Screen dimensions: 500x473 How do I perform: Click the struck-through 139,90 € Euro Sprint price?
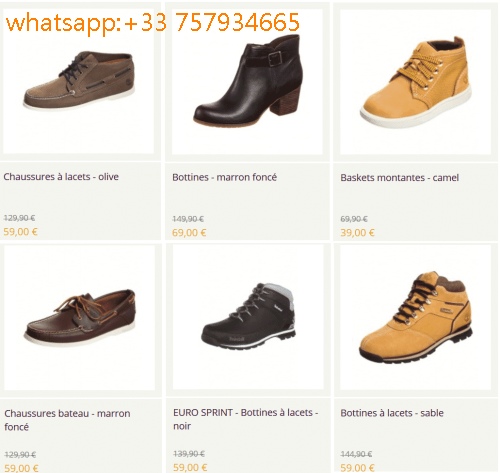pos(189,454)
